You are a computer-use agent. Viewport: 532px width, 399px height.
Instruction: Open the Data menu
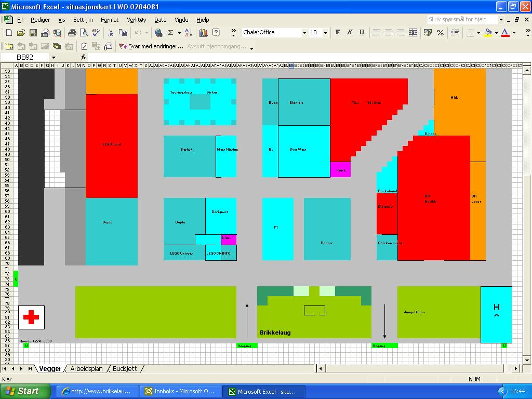pos(161,20)
